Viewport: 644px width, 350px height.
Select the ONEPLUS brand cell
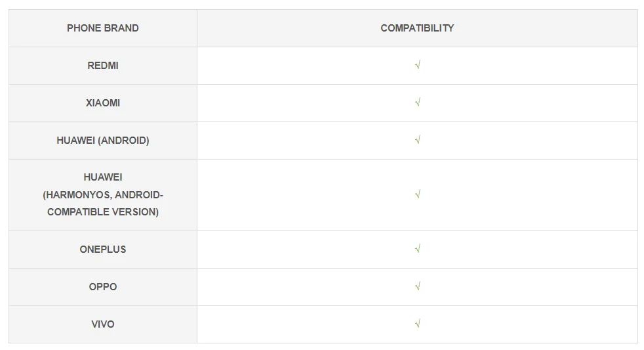(x=103, y=250)
